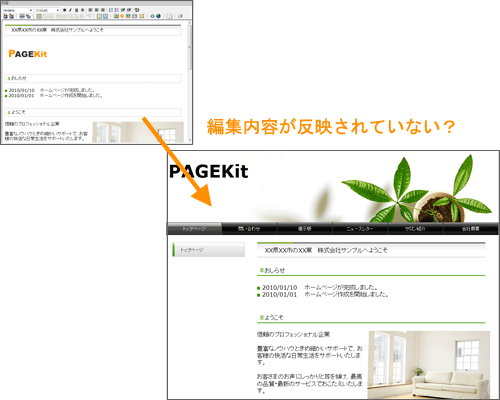Toggle underline formatting in the editor toolbar
The height and width of the screenshot is (400, 500).
(77, 10)
